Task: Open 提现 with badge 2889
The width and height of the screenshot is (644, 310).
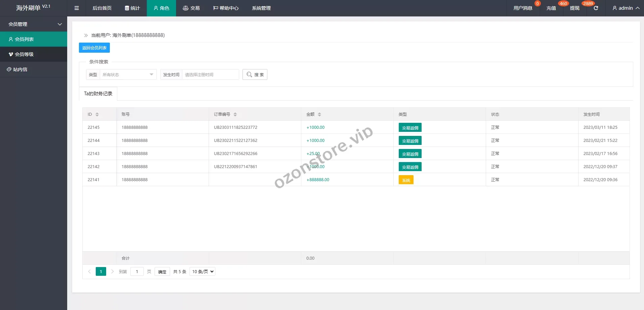Action: 574,8
